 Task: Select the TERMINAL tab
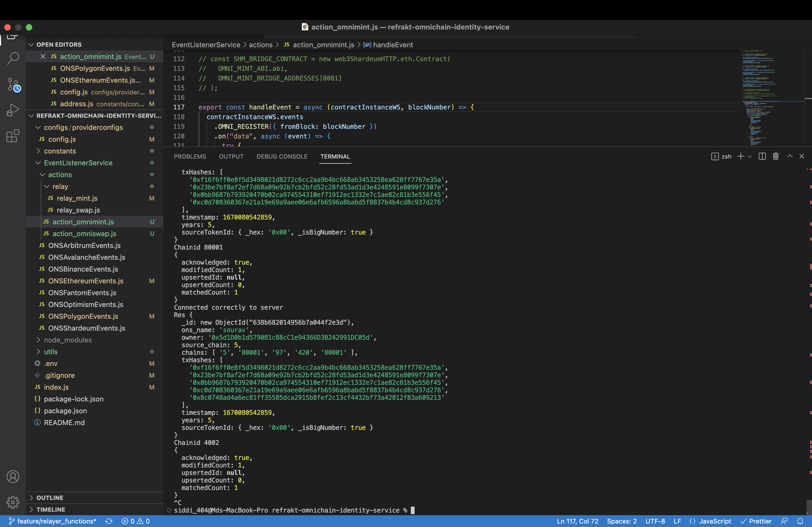pos(335,156)
